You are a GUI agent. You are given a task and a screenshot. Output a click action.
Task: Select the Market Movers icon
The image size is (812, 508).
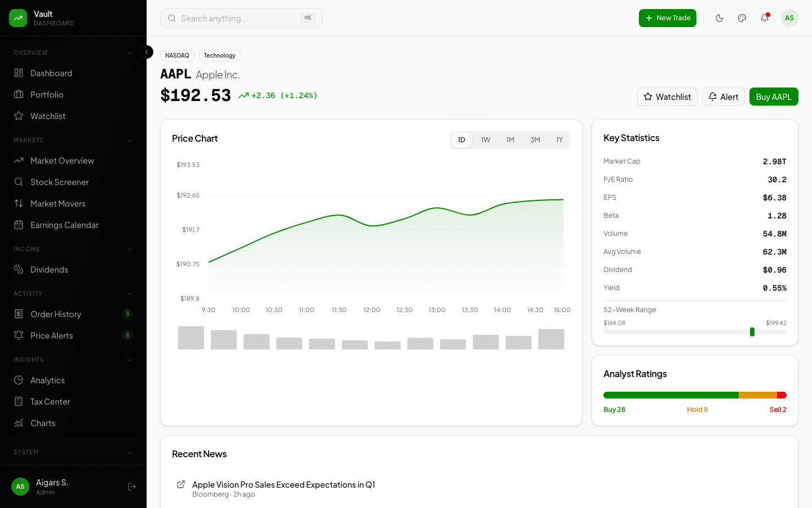pos(19,203)
